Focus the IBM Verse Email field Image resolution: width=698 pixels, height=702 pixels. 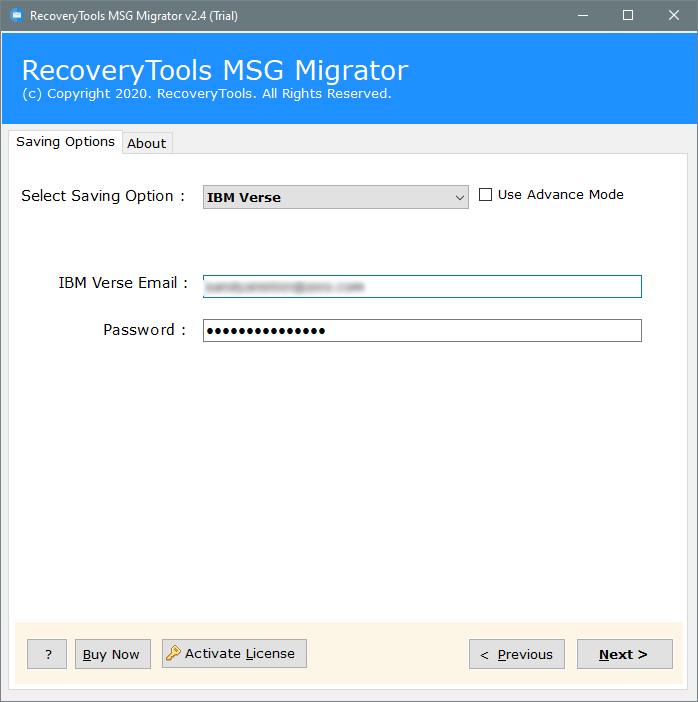(422, 287)
